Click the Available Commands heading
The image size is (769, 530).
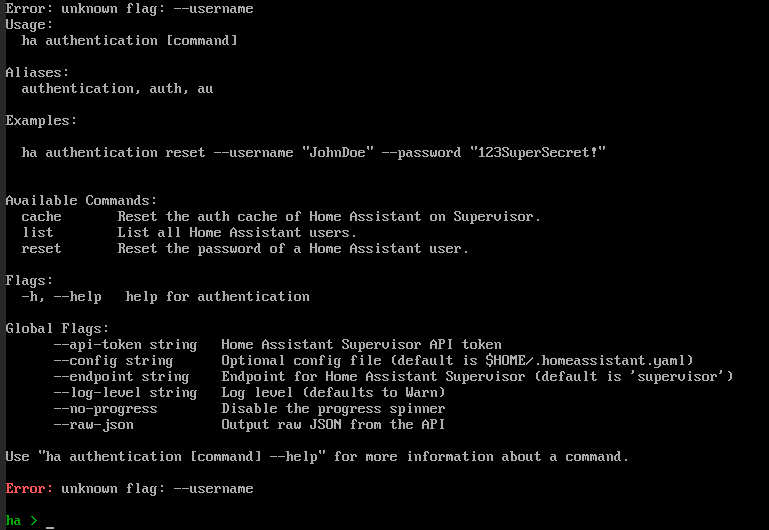81,201
